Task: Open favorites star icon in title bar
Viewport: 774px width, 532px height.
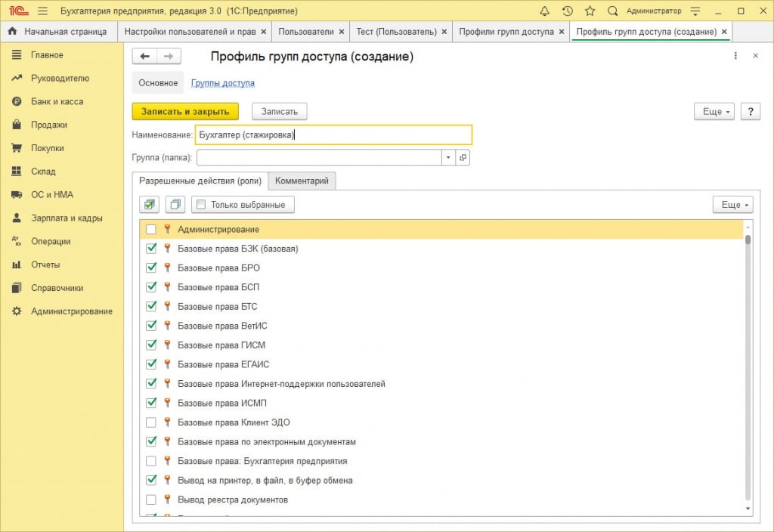Action: [590, 11]
